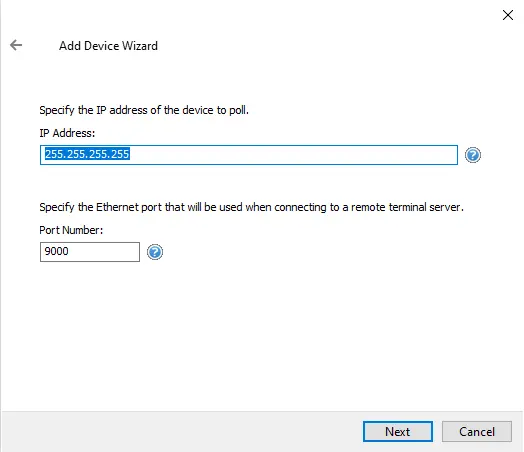Cancel the Add Device Wizard
This screenshot has width=524, height=452.
pos(477,432)
